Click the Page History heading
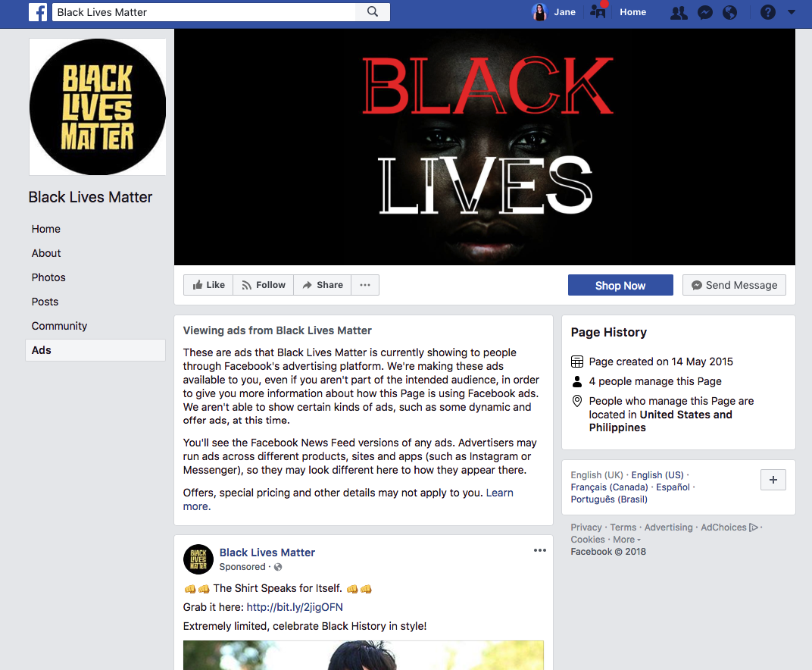The image size is (812, 670). pos(608,332)
